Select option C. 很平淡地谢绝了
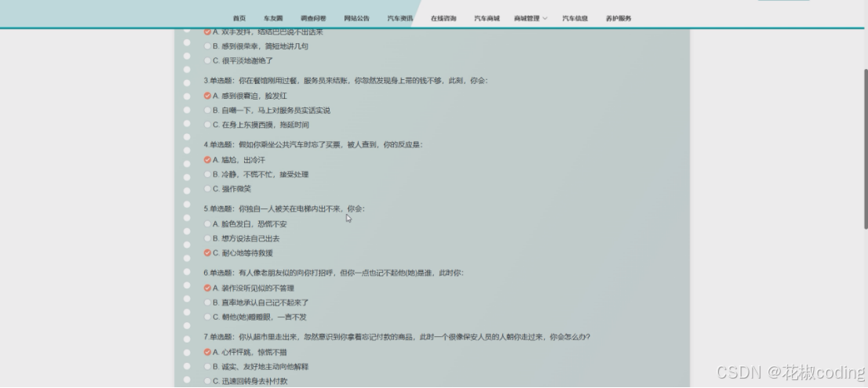The width and height of the screenshot is (868, 388). pyautogui.click(x=208, y=61)
